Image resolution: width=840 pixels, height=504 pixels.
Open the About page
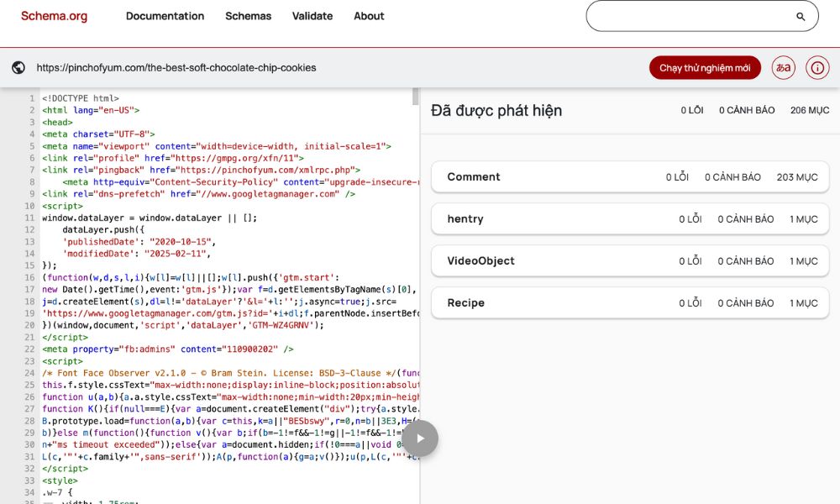pos(369,16)
